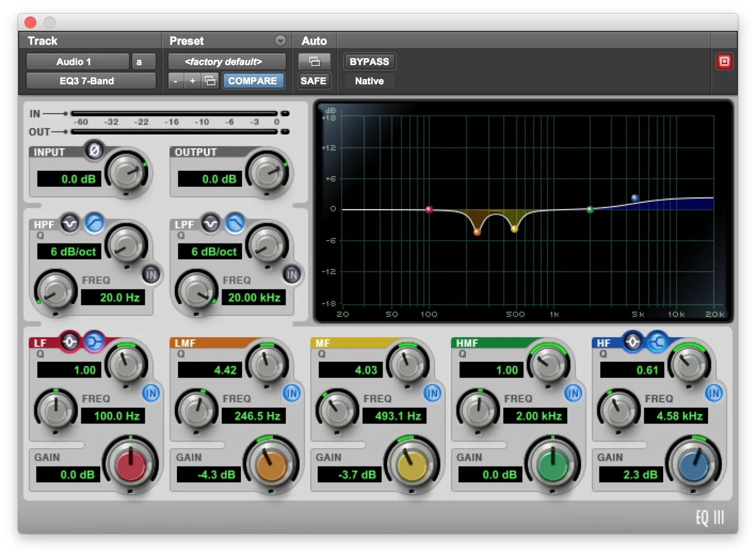Screen dimensions: 756x556
Task: Toggle the HF band IN button
Action: (714, 393)
